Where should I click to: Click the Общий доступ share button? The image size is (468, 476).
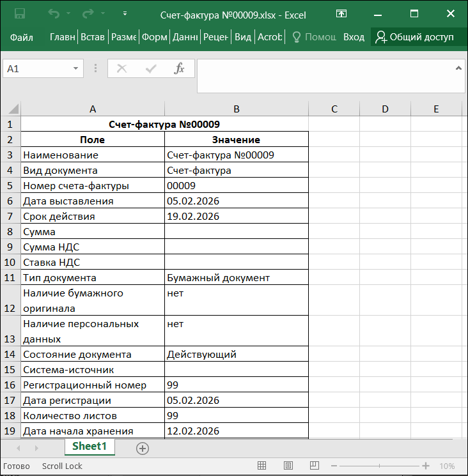(414, 37)
